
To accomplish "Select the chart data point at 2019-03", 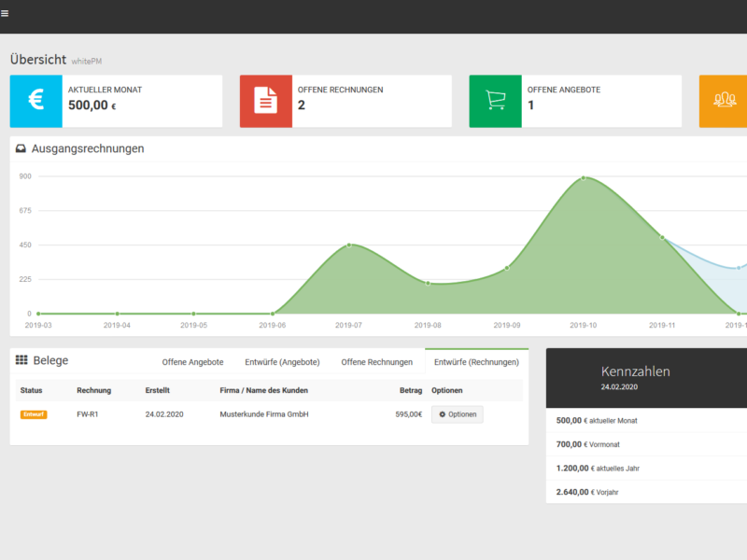I will 38,314.
